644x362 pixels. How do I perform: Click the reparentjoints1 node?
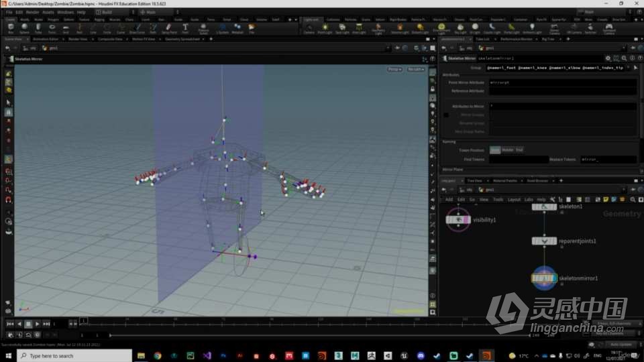pyautogui.click(x=544, y=241)
